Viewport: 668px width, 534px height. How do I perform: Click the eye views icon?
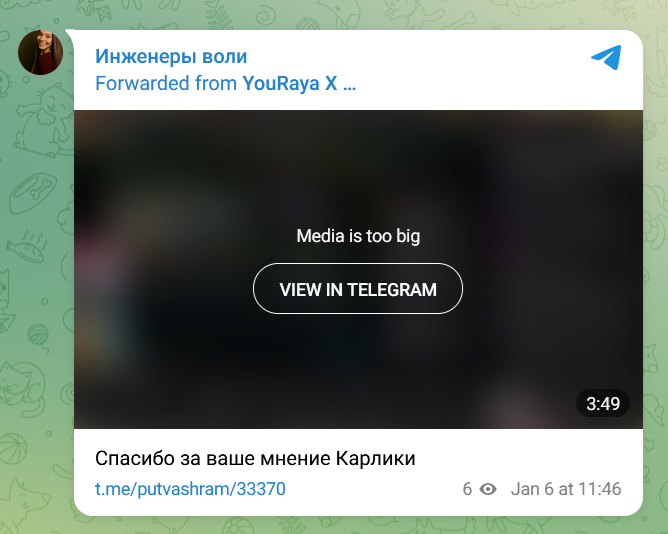(488, 489)
